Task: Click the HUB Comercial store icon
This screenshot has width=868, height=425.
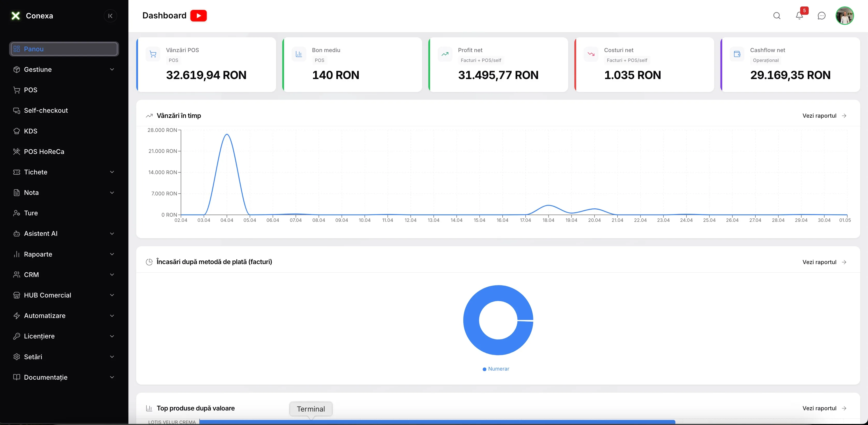Action: (x=17, y=295)
